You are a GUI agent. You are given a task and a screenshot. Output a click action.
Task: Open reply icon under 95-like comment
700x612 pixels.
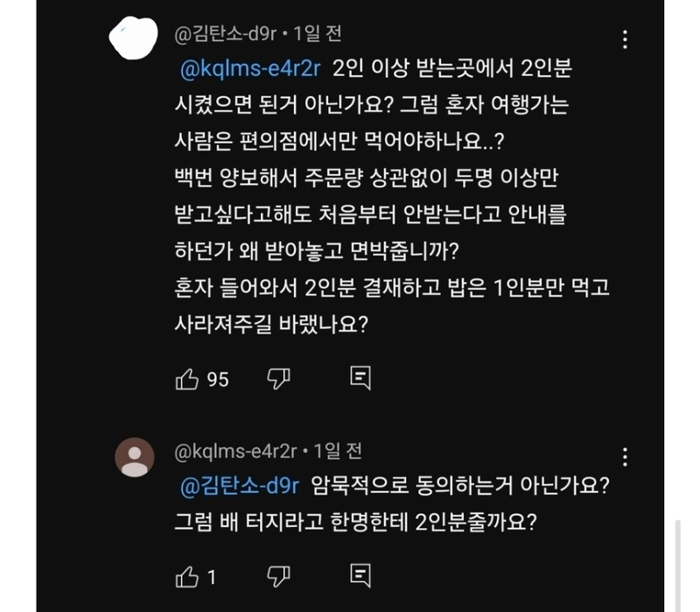point(360,378)
